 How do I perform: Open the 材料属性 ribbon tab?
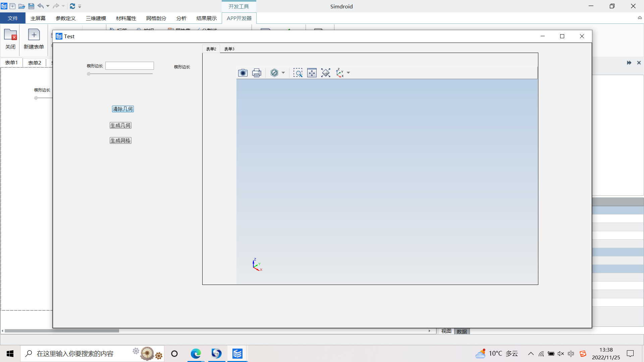[126, 18]
